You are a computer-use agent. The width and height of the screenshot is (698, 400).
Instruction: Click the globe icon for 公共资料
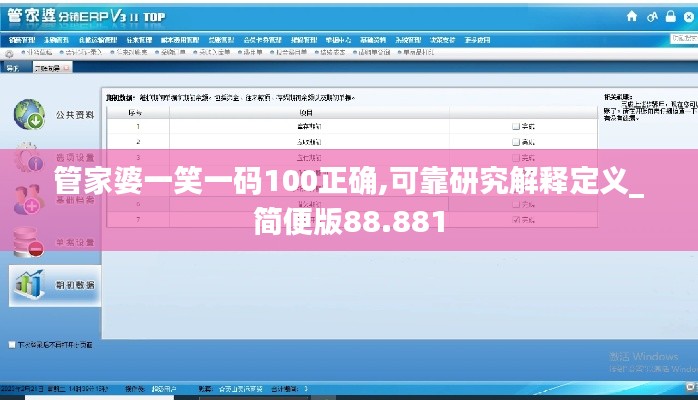(29, 114)
